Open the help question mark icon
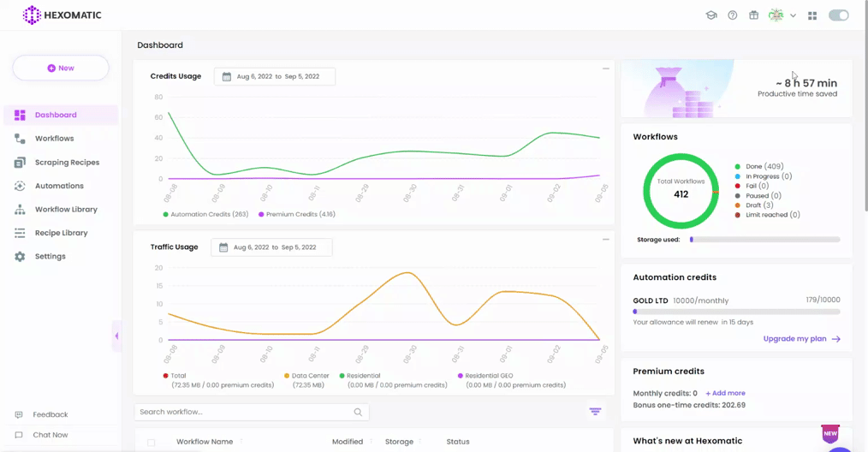 point(733,15)
